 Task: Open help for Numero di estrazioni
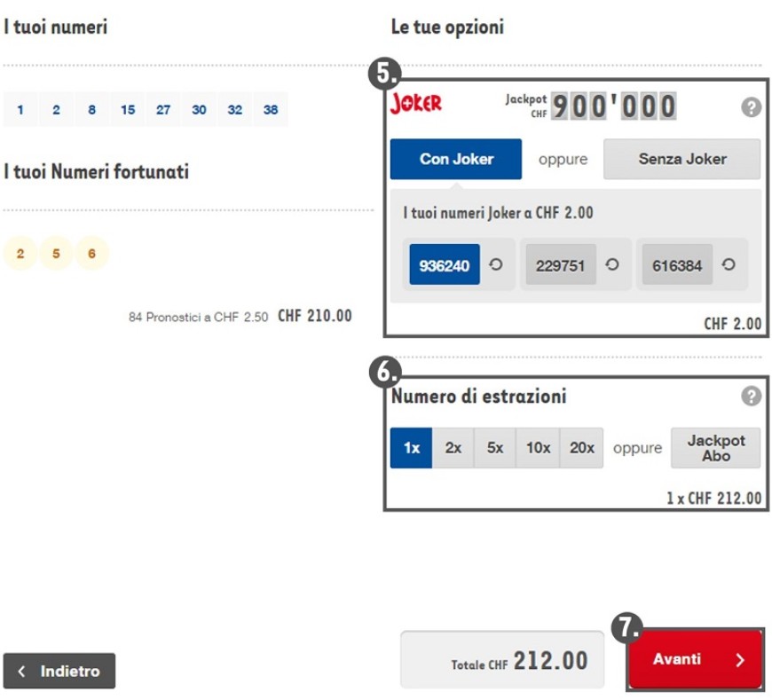tap(751, 397)
